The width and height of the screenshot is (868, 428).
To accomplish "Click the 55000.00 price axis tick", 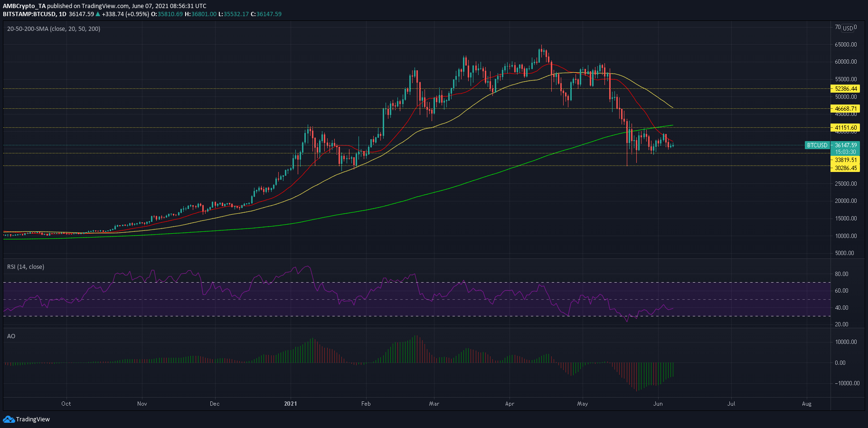I will (846, 79).
